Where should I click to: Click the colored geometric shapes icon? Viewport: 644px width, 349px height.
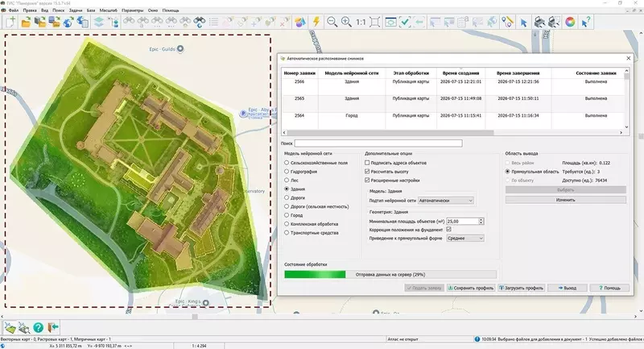click(x=300, y=22)
